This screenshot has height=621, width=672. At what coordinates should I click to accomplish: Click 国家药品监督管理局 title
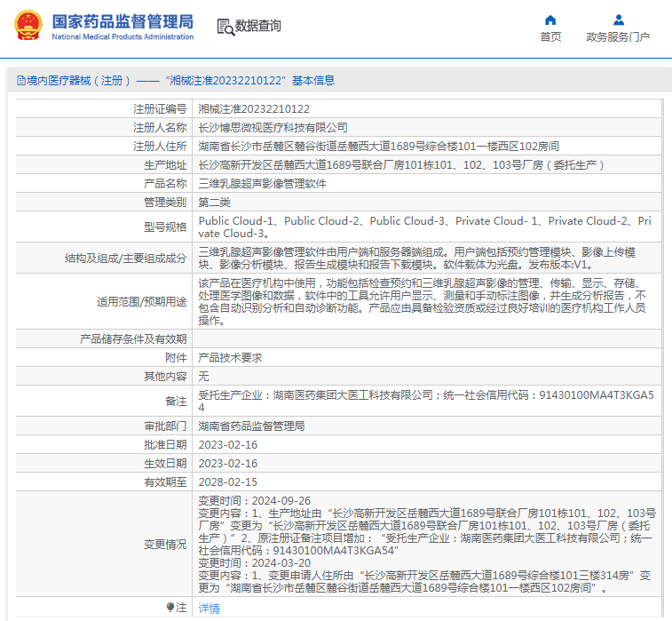[x=123, y=21]
